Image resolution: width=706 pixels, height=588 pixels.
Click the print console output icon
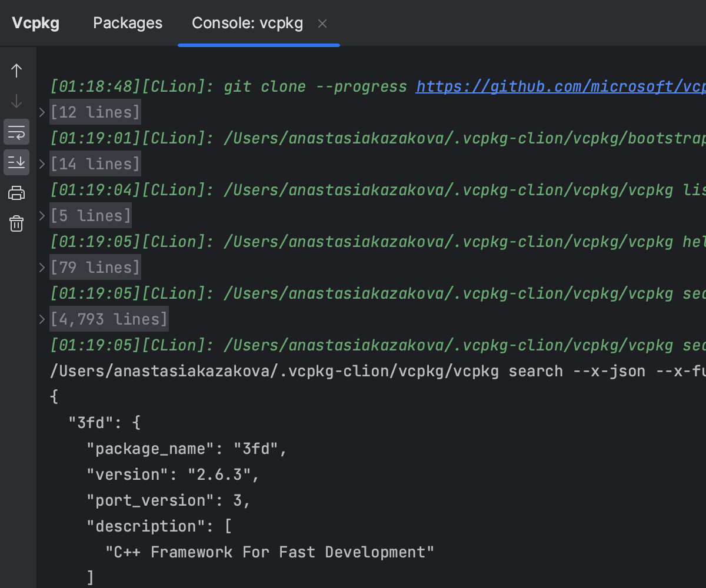pos(16,193)
